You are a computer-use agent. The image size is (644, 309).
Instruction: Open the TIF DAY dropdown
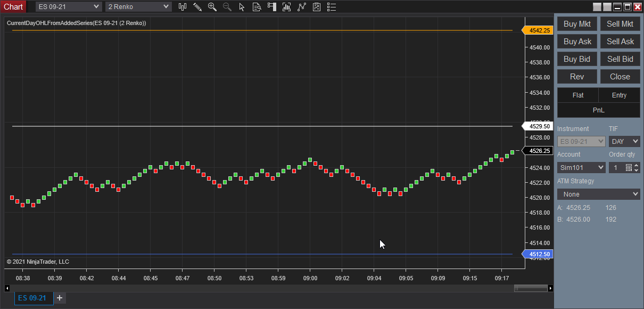(624, 141)
